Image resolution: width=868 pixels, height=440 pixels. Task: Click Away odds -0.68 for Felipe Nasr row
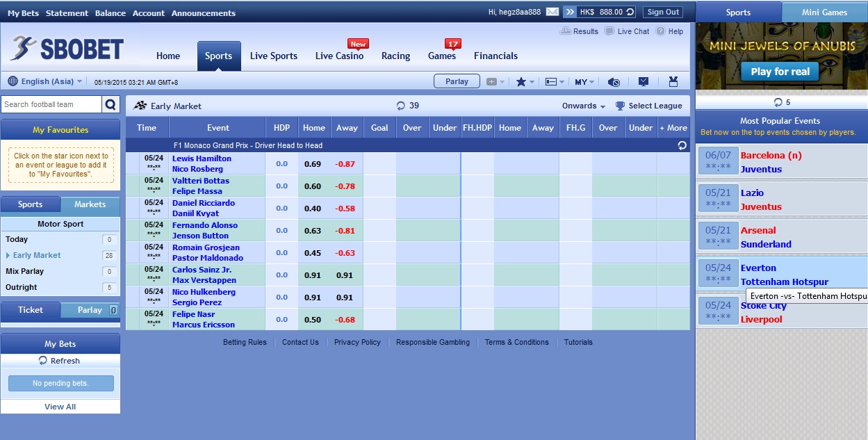(x=345, y=320)
